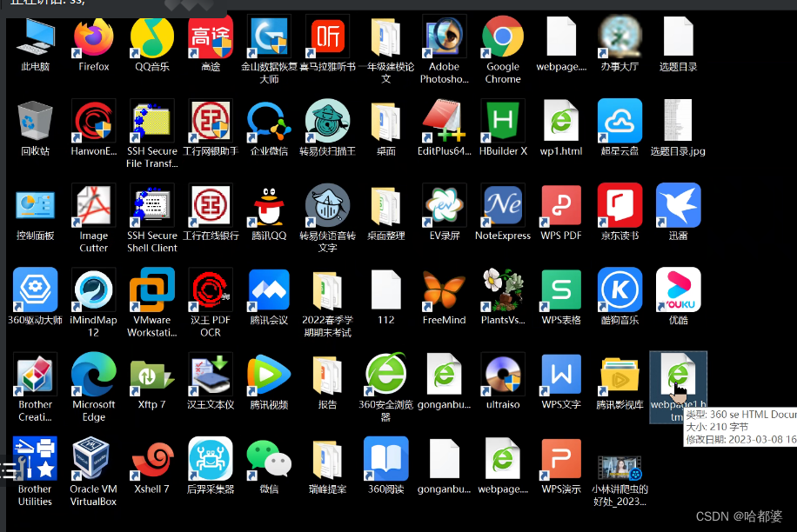The height and width of the screenshot is (532, 797).
Task: Click the EV录屏 recorder icon
Action: tap(445, 205)
